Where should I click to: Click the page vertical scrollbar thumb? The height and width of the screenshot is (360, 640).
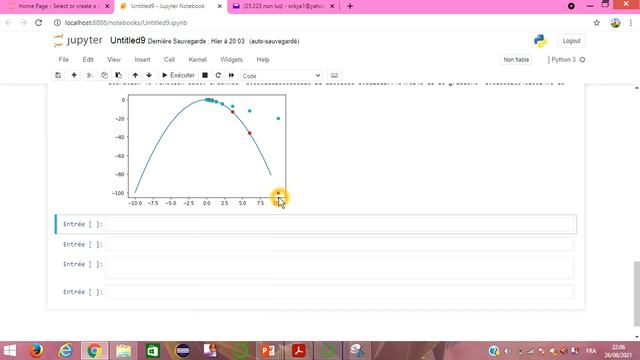tap(636, 293)
